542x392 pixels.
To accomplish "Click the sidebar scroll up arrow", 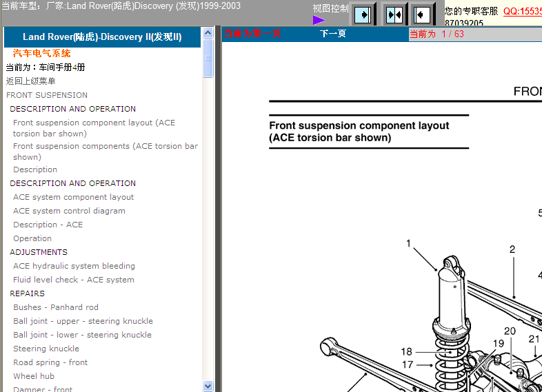I will coord(208,33).
